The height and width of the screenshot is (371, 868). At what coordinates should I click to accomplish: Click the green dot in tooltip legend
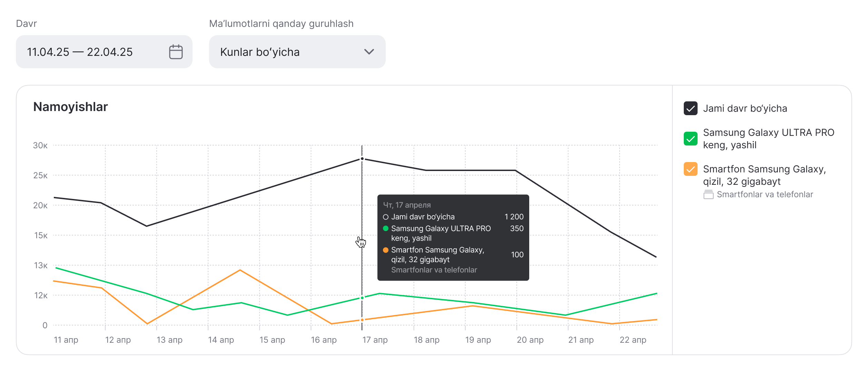pyautogui.click(x=386, y=228)
